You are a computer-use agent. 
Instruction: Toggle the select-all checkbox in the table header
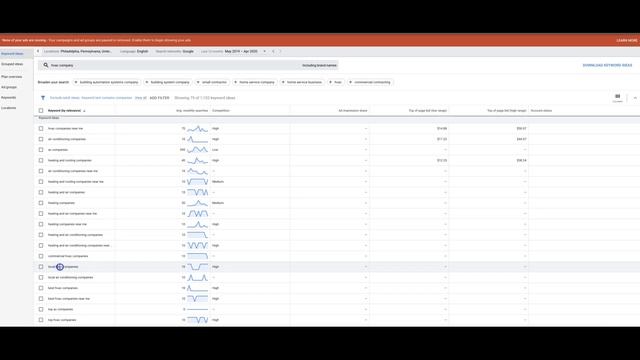41,111
